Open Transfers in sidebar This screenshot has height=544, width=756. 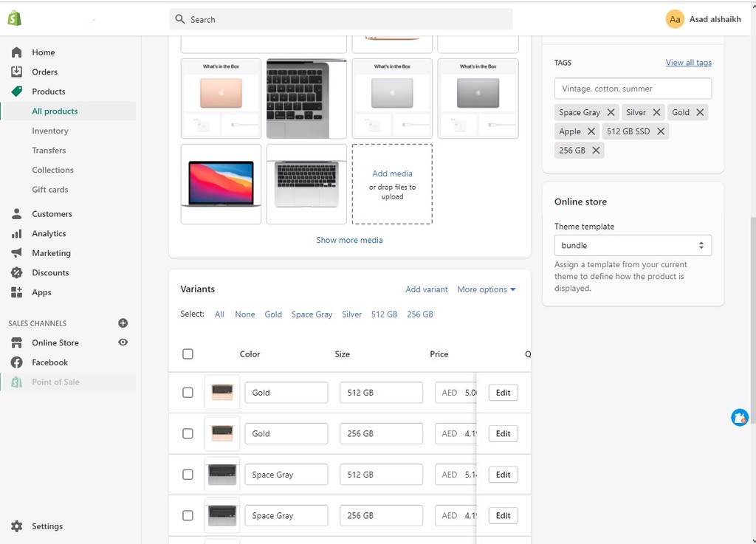49,151
